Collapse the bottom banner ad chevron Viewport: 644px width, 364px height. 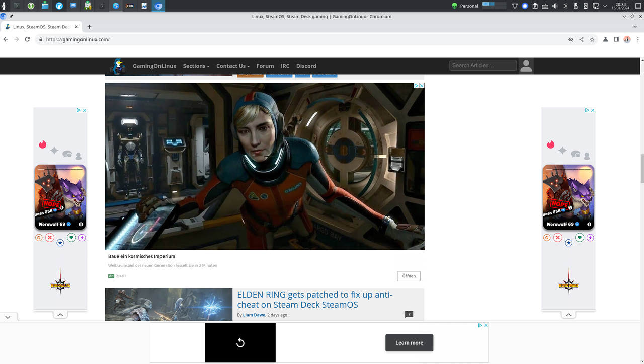[x=8, y=317]
